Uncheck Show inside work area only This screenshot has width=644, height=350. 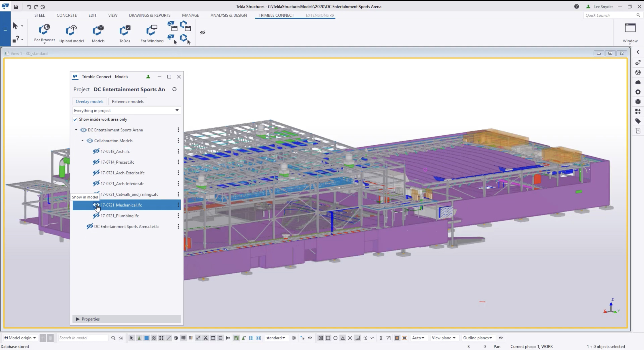coord(75,119)
